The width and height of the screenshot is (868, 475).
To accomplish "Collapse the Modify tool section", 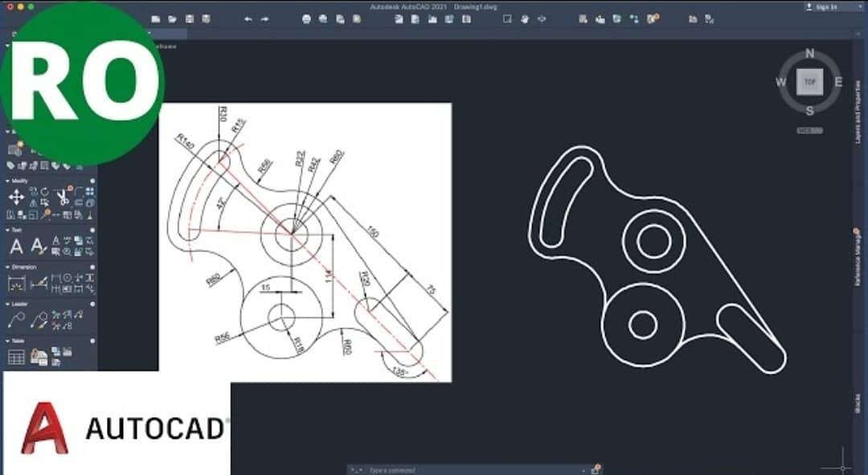I will click(x=6, y=180).
